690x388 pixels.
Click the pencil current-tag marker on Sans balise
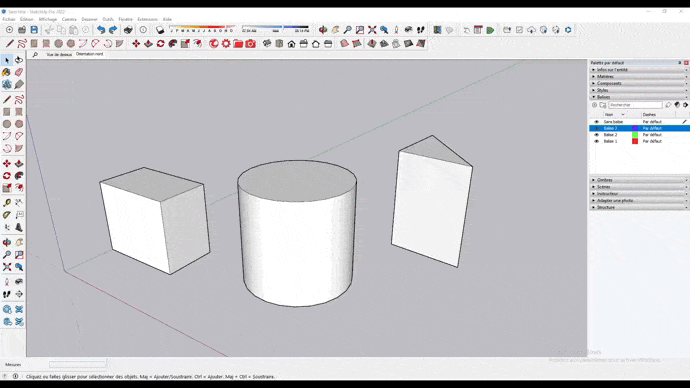[x=684, y=122]
